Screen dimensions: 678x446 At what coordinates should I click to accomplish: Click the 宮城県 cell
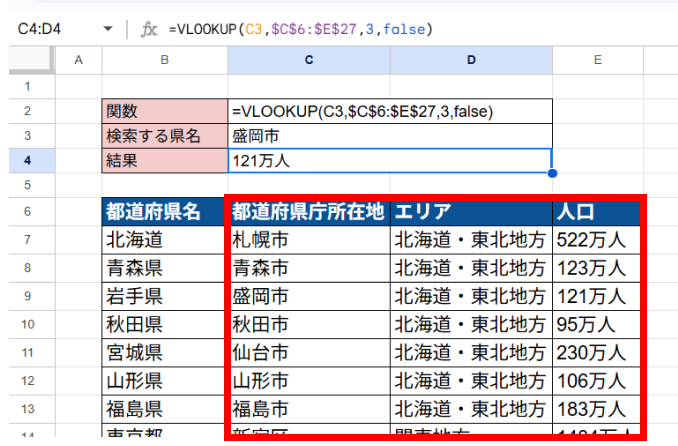(165, 352)
